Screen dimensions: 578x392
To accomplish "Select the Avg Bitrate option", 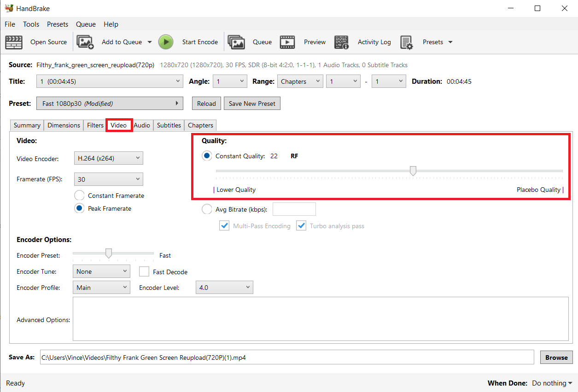I will pyautogui.click(x=207, y=209).
